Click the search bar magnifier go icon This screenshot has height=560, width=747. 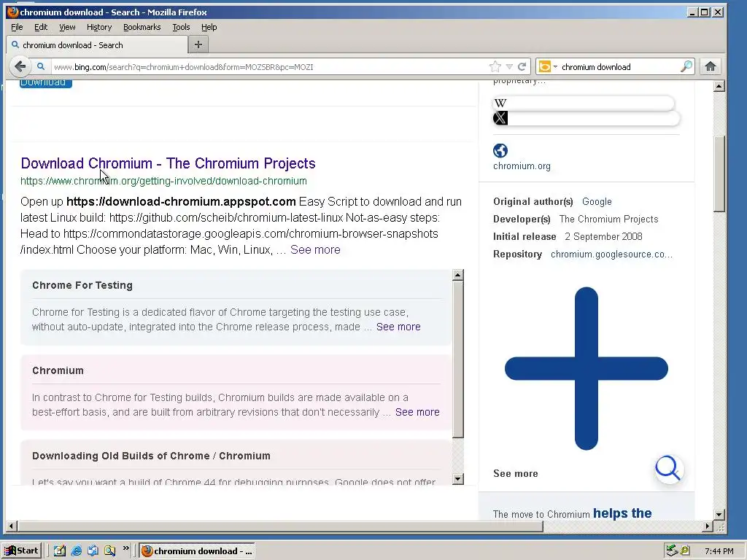[x=686, y=66]
